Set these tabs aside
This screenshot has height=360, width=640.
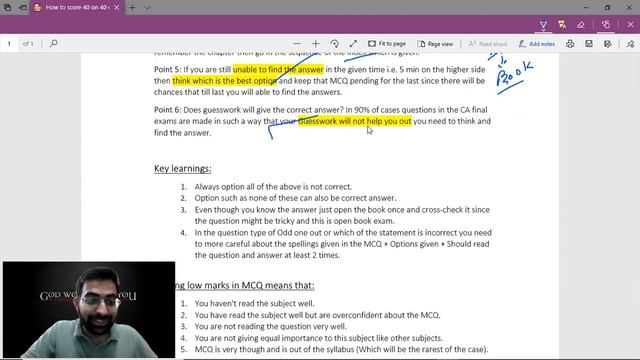click(23, 7)
